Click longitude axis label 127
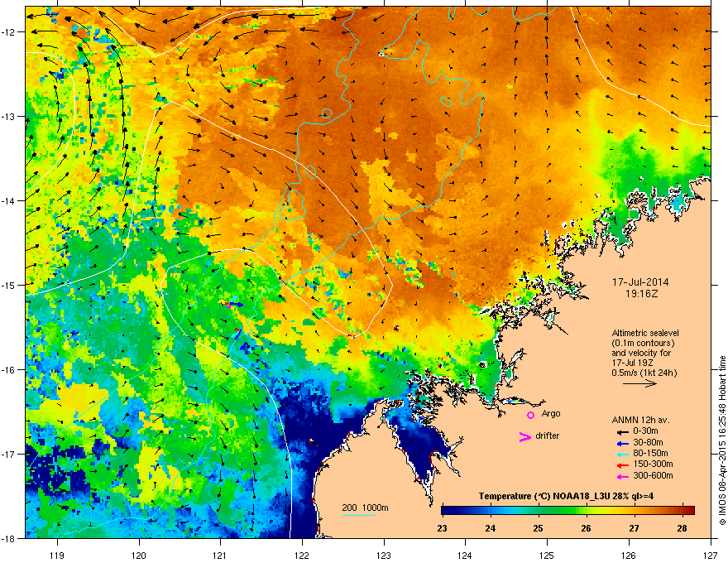 click(x=711, y=555)
